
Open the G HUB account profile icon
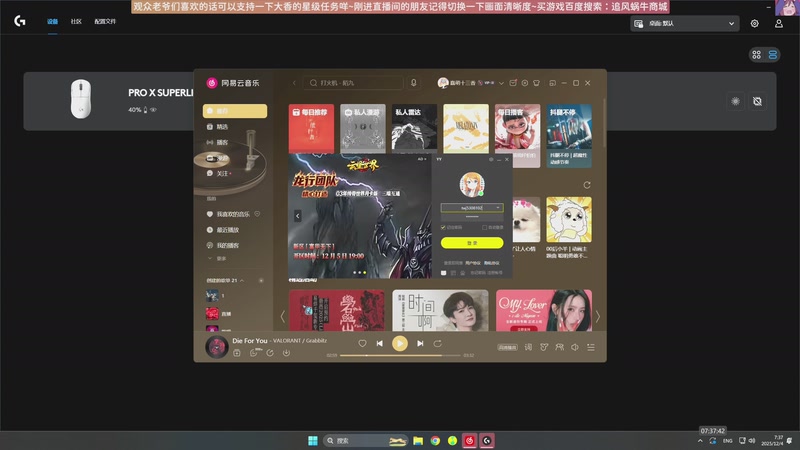pyautogui.click(x=779, y=23)
